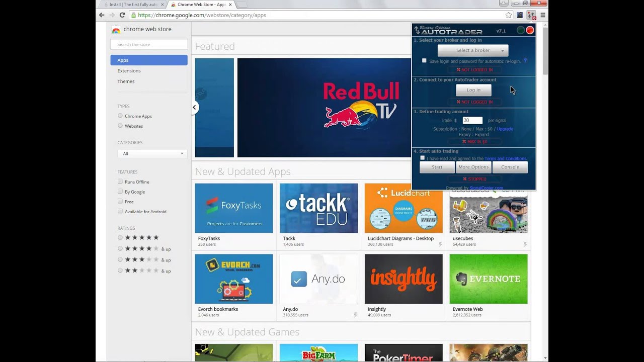The image size is (644, 362).
Task: Click the Start auto-trading button
Action: point(437,167)
